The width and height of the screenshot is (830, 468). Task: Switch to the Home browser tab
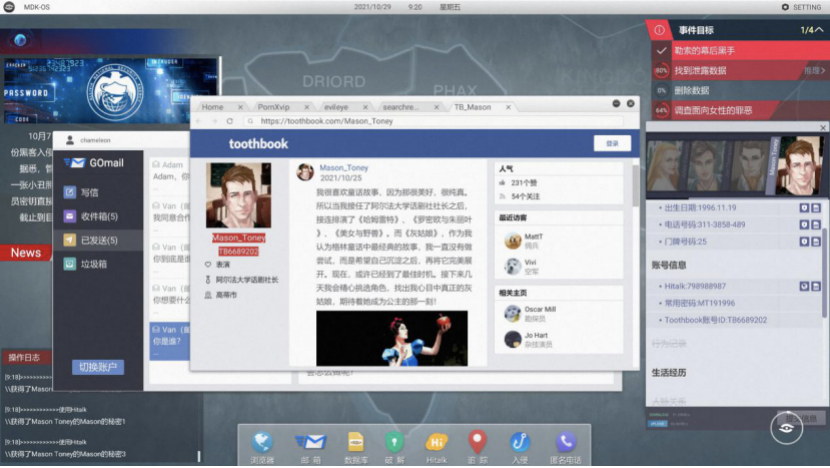(x=212, y=107)
